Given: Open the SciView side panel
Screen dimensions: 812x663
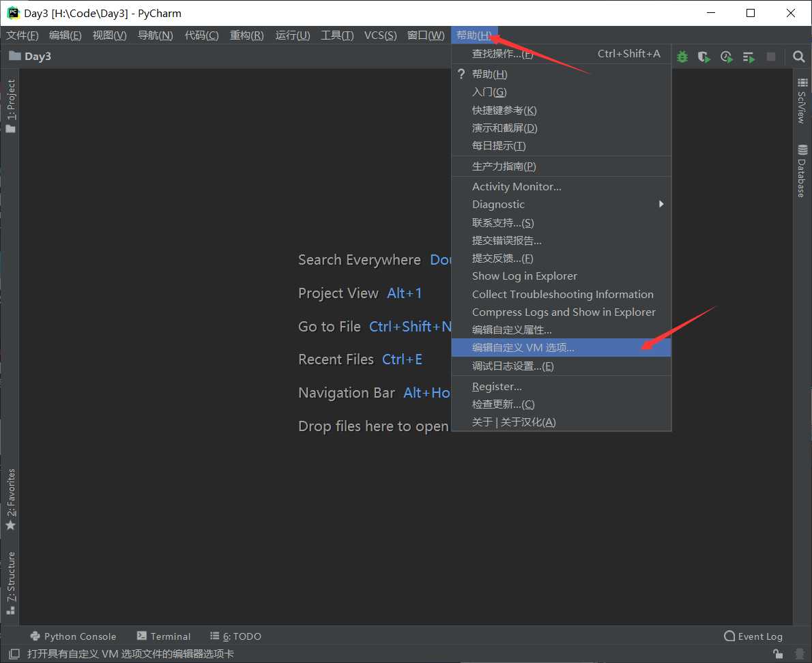Looking at the screenshot, I should pyautogui.click(x=802, y=101).
